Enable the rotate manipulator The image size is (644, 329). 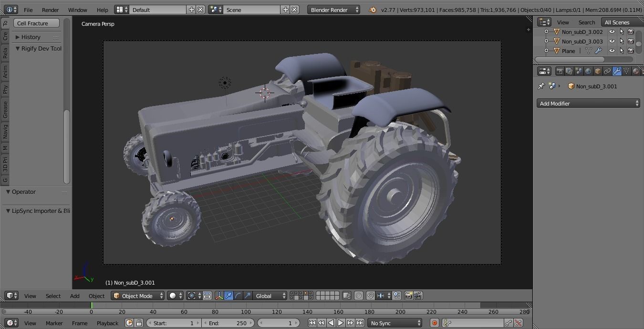tap(238, 296)
